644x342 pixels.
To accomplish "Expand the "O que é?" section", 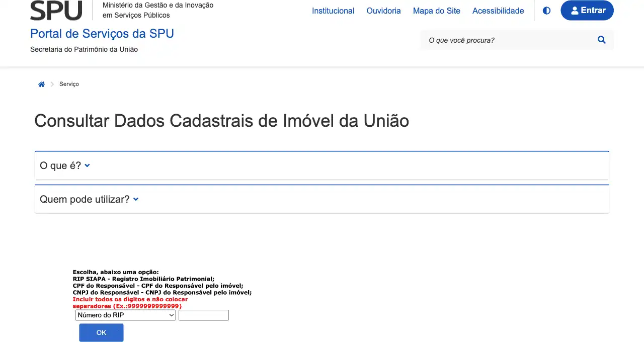I will tap(65, 165).
